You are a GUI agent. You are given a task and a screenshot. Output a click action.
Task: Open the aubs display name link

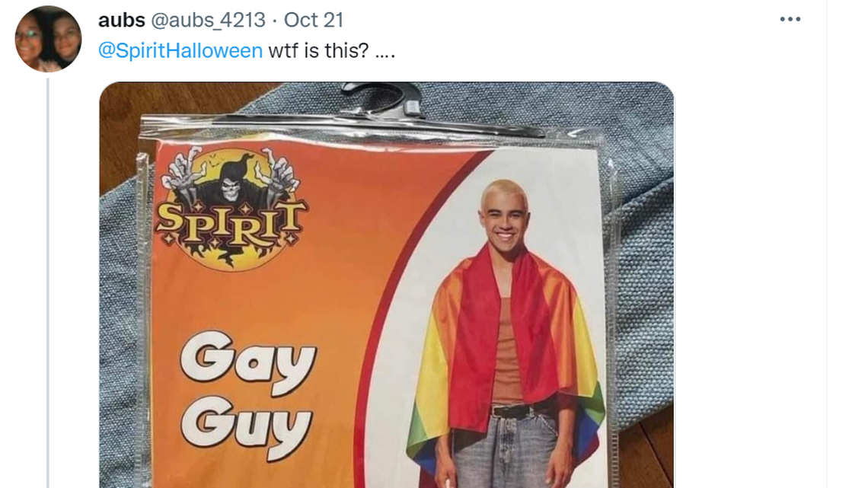(121, 20)
